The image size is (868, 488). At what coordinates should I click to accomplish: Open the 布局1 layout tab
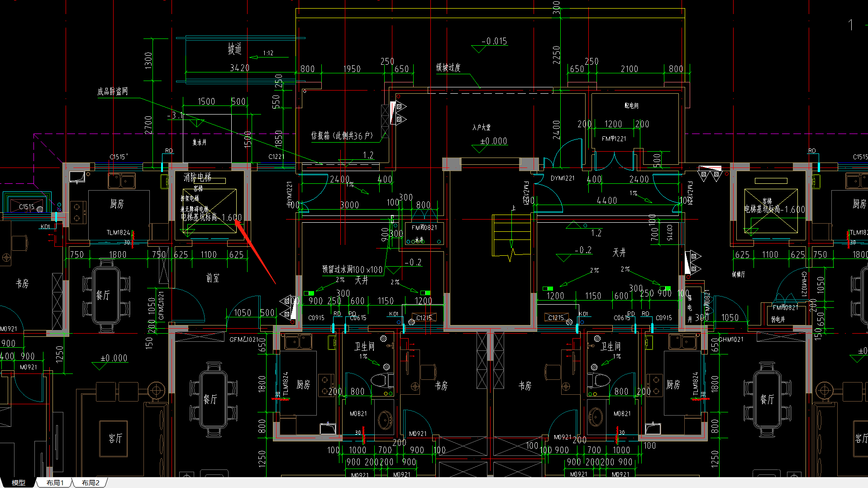coord(55,483)
